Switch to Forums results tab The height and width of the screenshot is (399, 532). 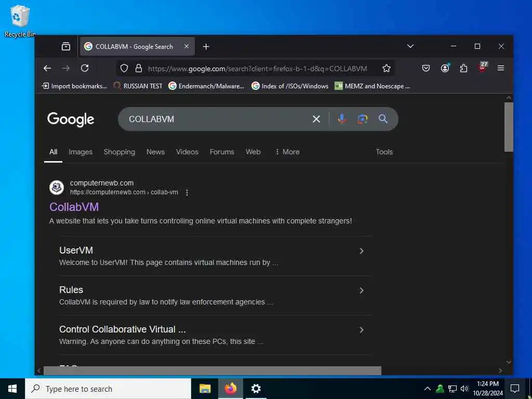pyautogui.click(x=222, y=152)
